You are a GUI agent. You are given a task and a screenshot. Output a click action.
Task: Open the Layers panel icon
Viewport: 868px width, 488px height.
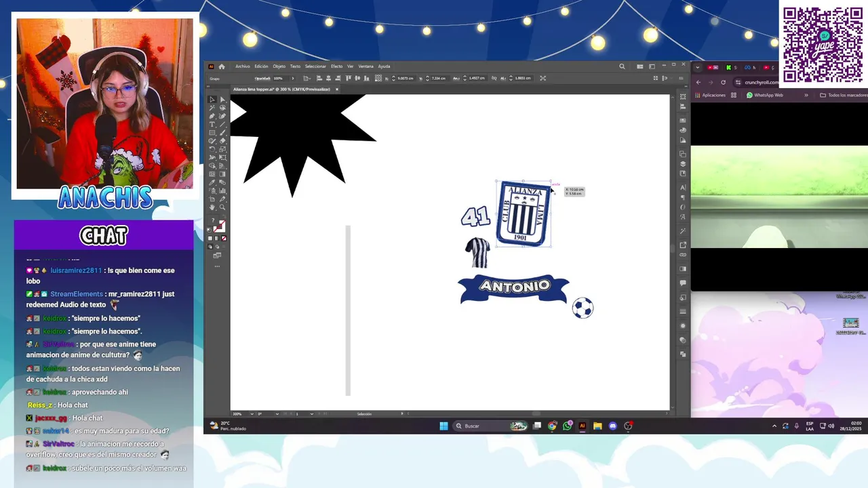683,163
